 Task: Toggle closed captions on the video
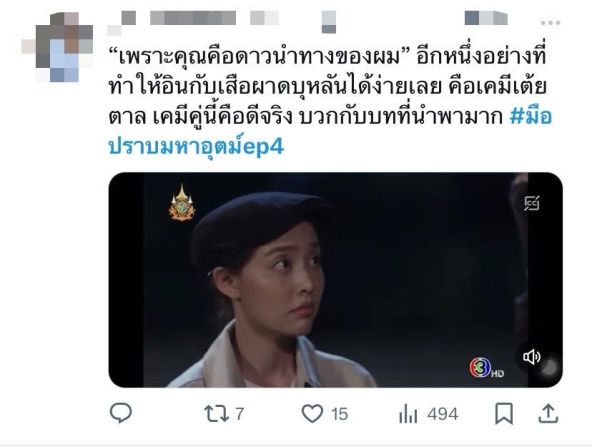(532, 203)
